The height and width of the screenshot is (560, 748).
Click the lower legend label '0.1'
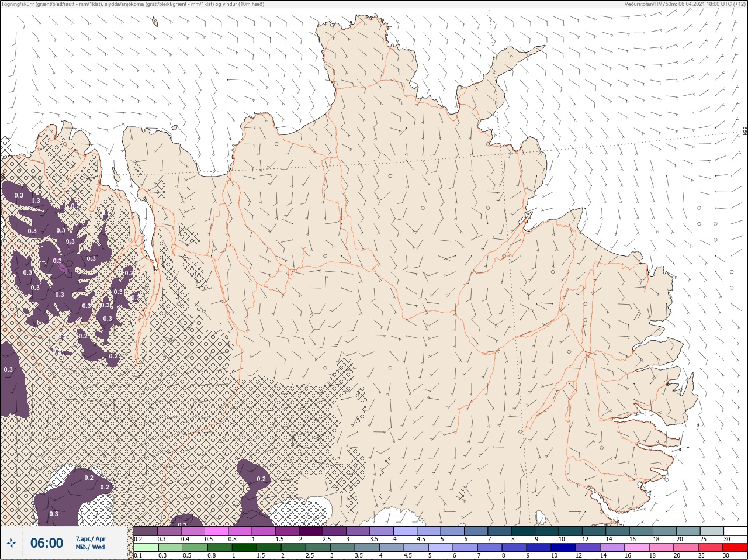coord(138,555)
